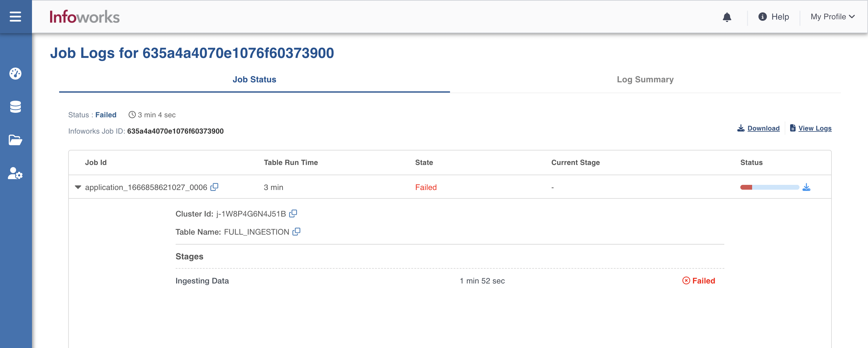Click the 1 min 52 sec duration
This screenshot has height=348, width=868.
click(482, 280)
